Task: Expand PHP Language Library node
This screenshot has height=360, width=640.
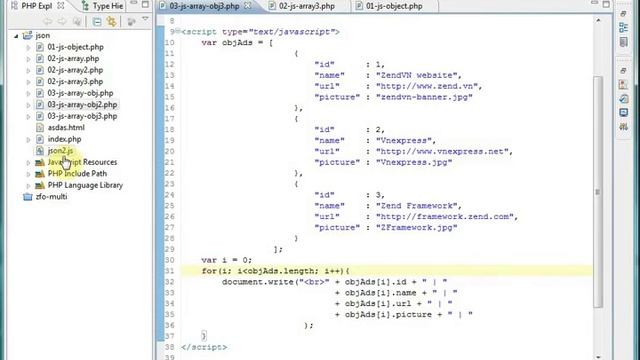Action: (28, 185)
